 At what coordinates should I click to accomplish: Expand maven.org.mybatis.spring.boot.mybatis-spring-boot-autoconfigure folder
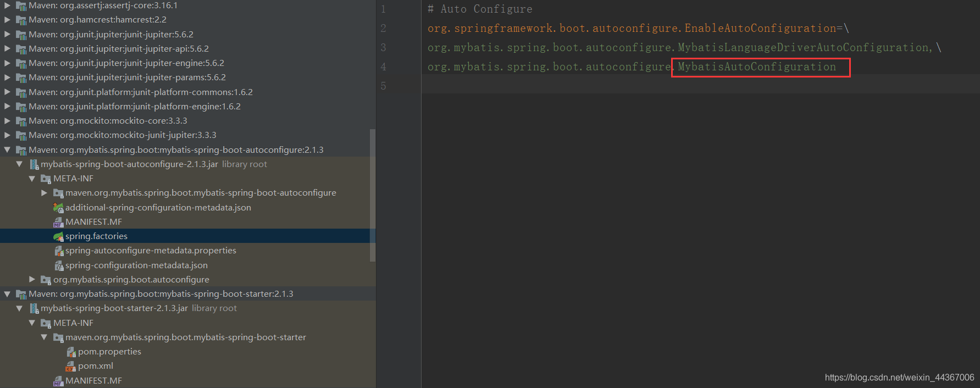tap(44, 193)
